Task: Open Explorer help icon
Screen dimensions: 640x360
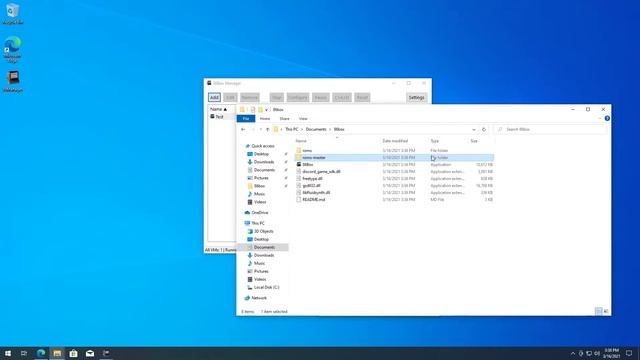Action: click(607, 118)
